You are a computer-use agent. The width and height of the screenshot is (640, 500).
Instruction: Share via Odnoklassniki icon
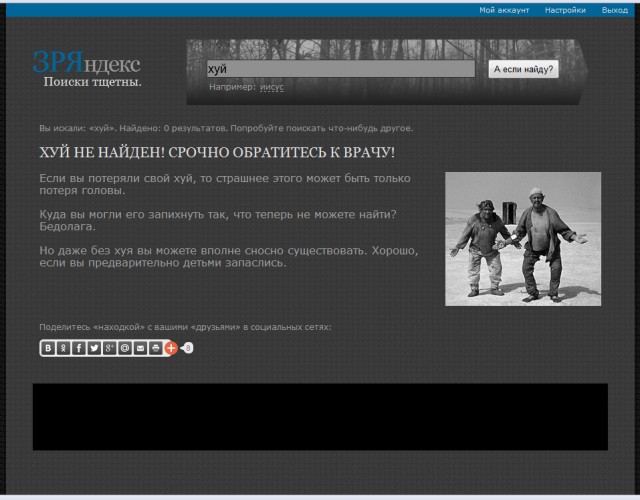[63, 348]
